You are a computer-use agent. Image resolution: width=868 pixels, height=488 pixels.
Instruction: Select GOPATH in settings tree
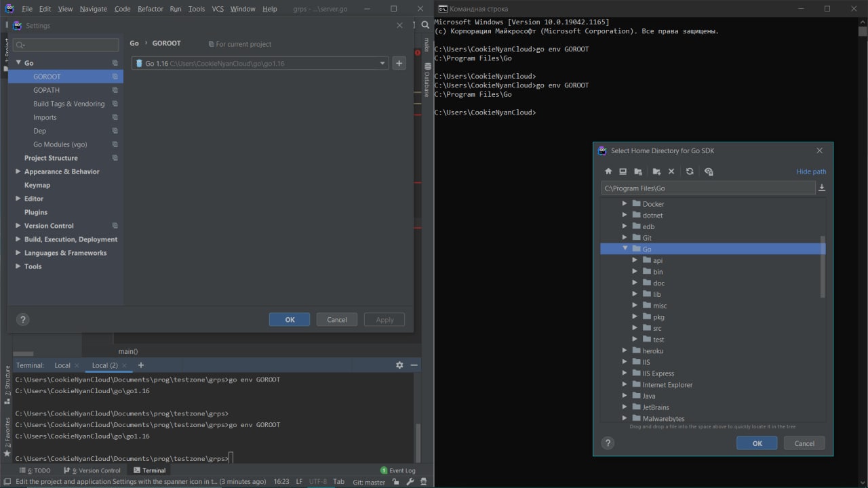point(46,90)
